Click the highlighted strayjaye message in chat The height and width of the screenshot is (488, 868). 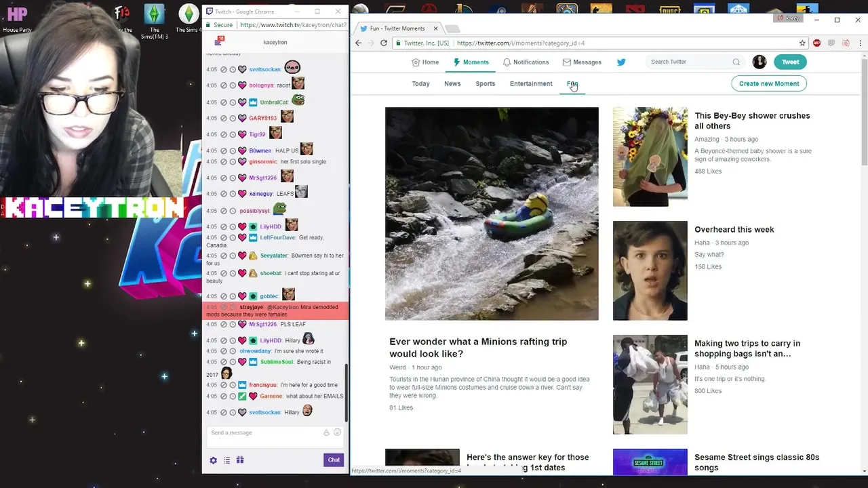[275, 311]
